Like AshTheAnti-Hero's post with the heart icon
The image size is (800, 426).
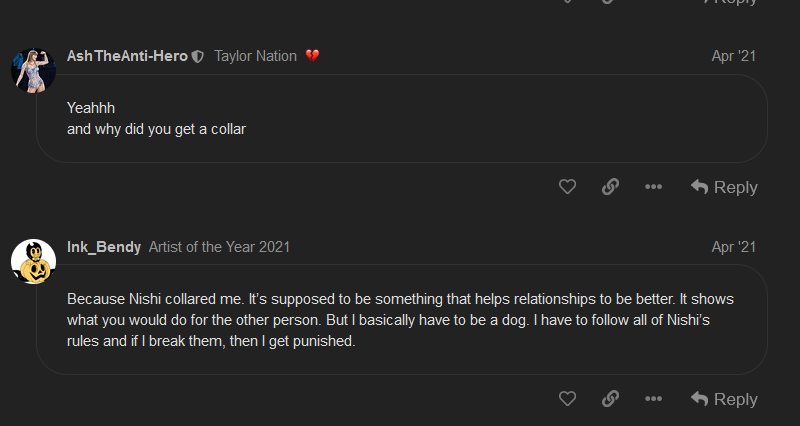567,187
